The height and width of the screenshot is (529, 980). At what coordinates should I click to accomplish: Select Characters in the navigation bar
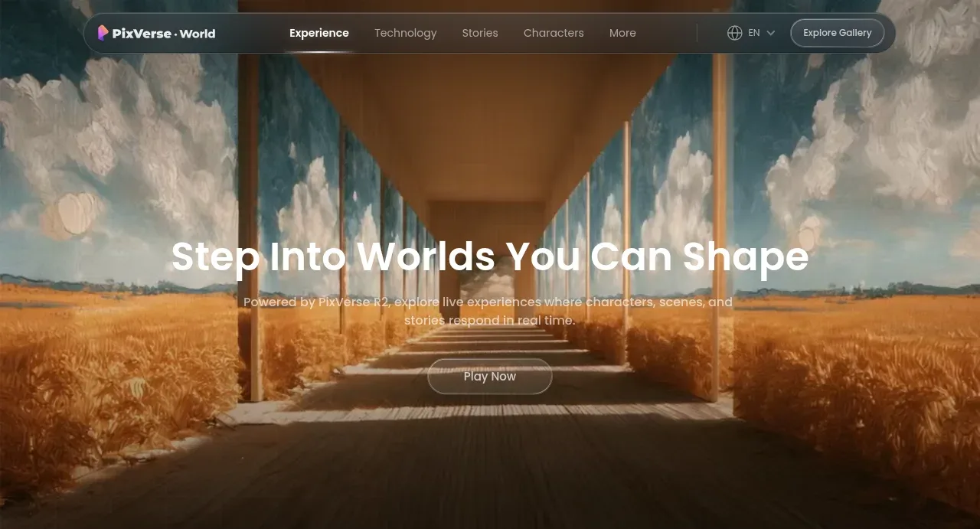(554, 33)
